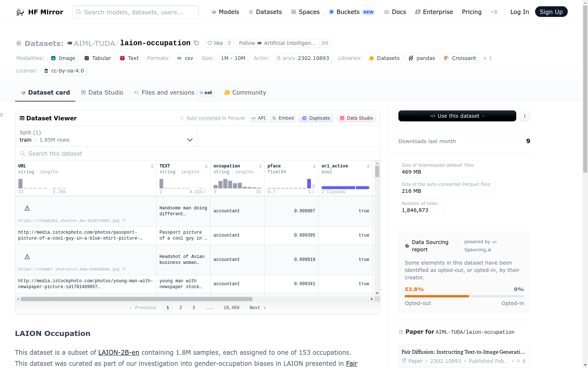Focus the top search models field
Image resolution: width=588 pixels, height=368 pixels.
[x=135, y=12]
